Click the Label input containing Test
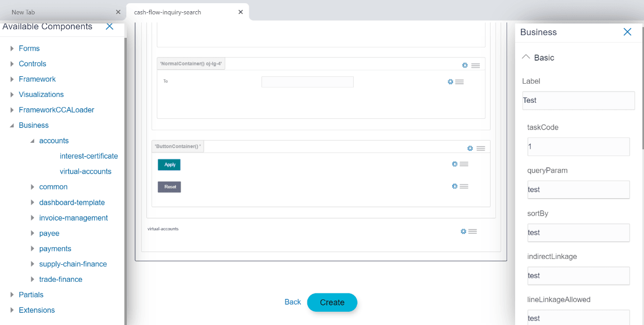This screenshot has width=644, height=325. (578, 100)
